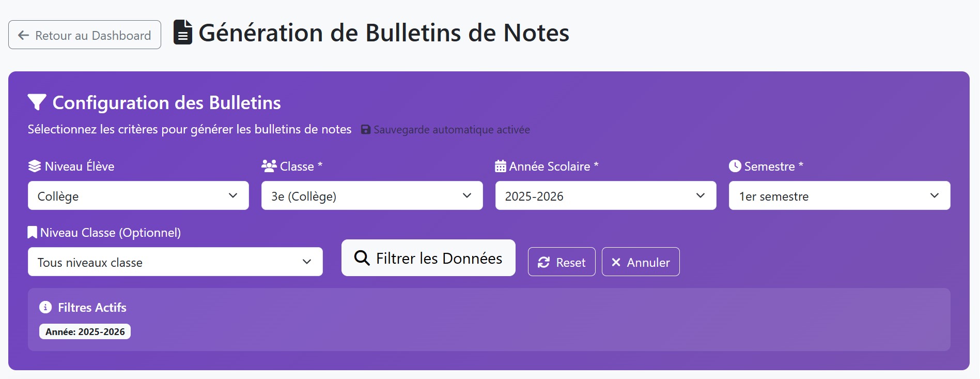Click the Filtrer les Données button
This screenshot has width=980, height=379.
click(x=428, y=257)
